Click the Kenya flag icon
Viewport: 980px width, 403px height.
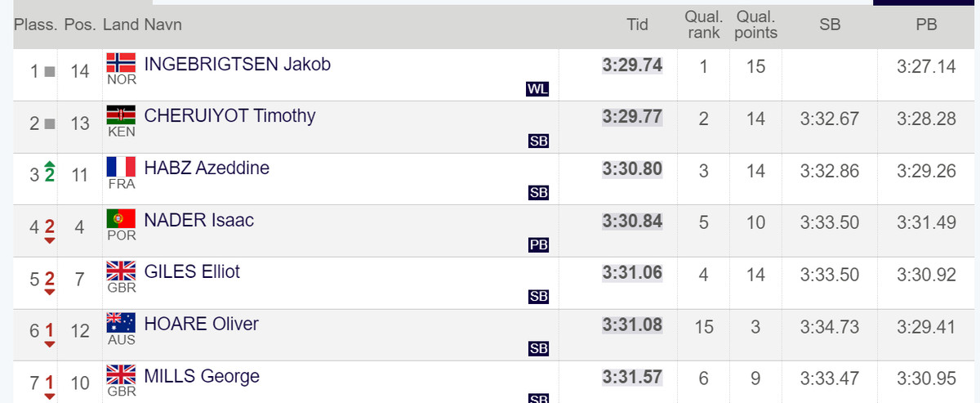121,115
